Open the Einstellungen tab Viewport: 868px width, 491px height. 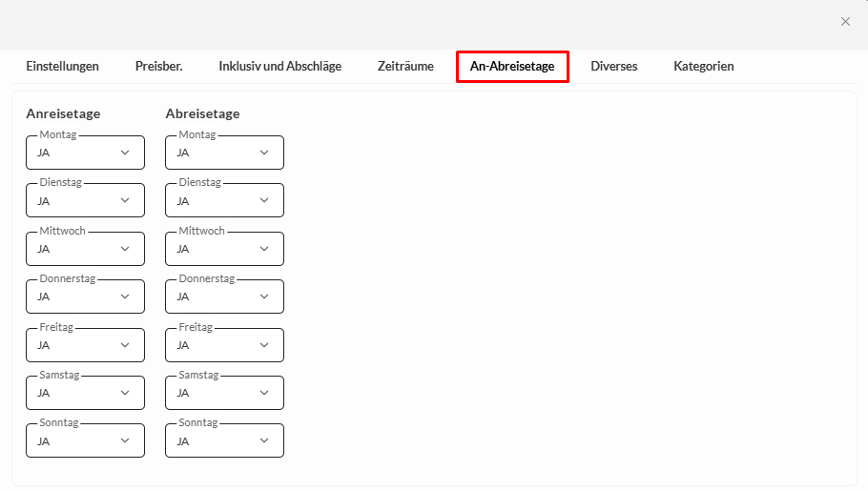(x=62, y=67)
